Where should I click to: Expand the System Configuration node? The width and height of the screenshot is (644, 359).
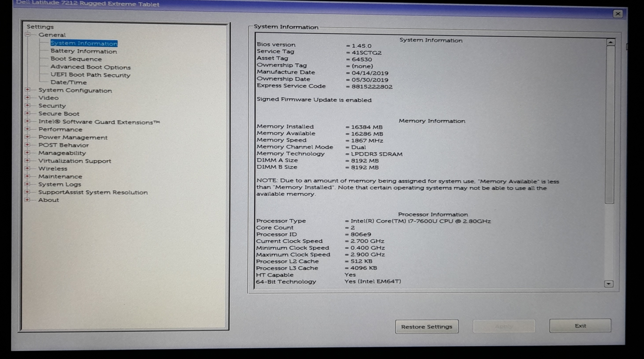[27, 90]
